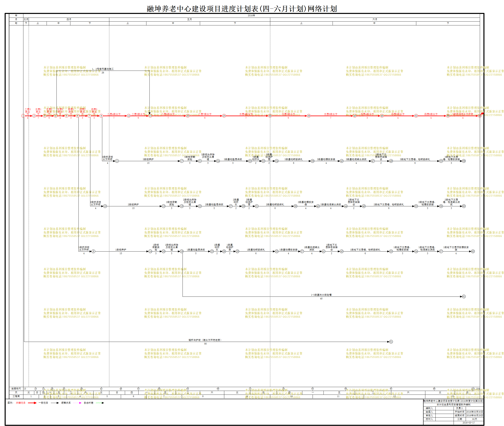504x426 pixels.
Task: Select the 3段基础垫层浇筑 task
Action: [x=233, y=159]
